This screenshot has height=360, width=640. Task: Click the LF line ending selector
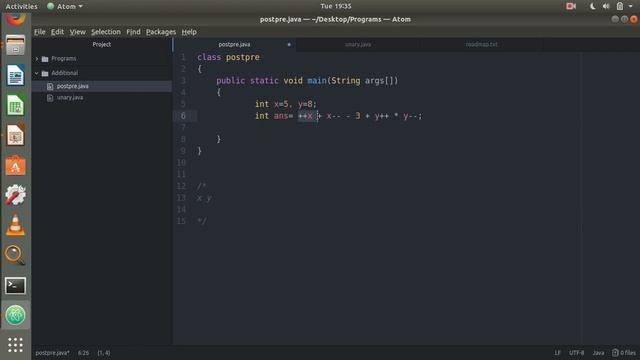pyautogui.click(x=557, y=353)
